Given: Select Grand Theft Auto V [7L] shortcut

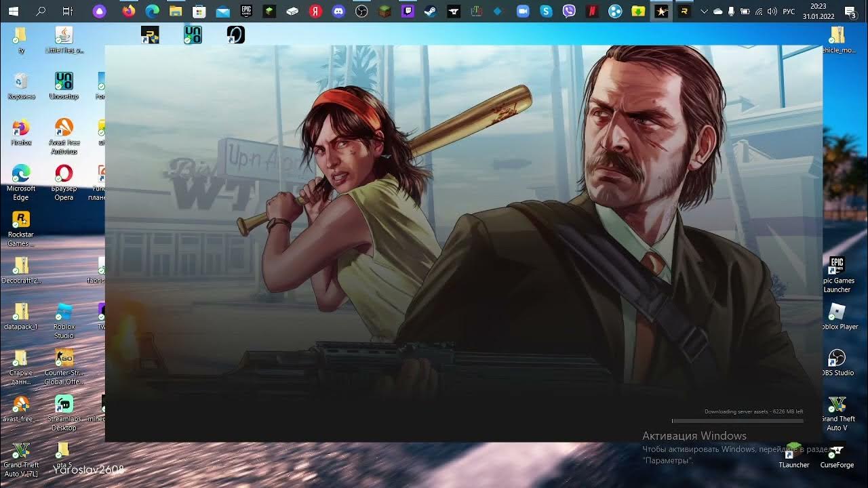Looking at the screenshot, I should [x=21, y=459].
